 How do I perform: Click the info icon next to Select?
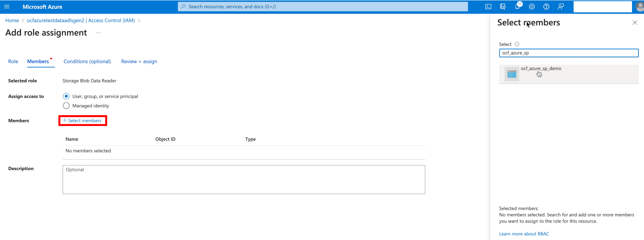click(x=517, y=44)
